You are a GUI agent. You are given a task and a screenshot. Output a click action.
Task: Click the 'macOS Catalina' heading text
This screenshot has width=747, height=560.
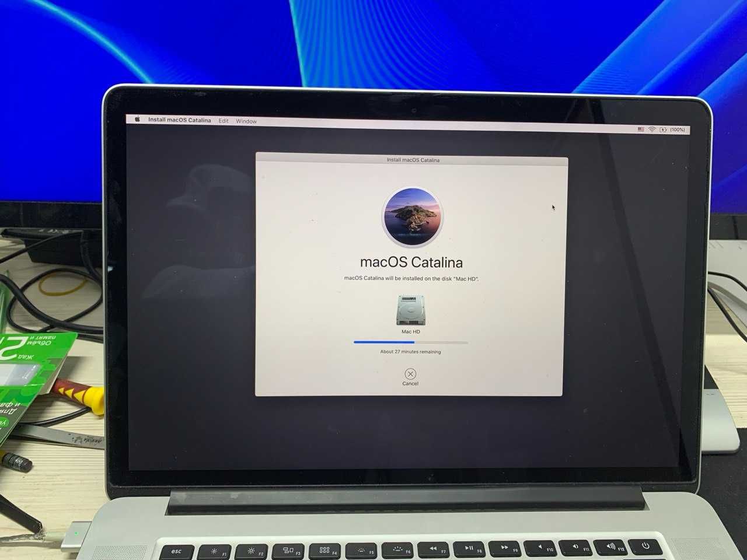click(411, 262)
